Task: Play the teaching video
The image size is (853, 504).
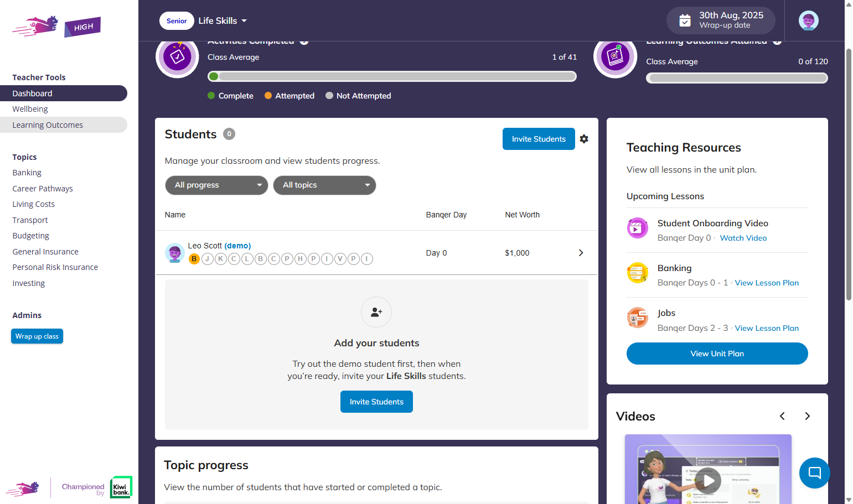Action: tap(708, 481)
